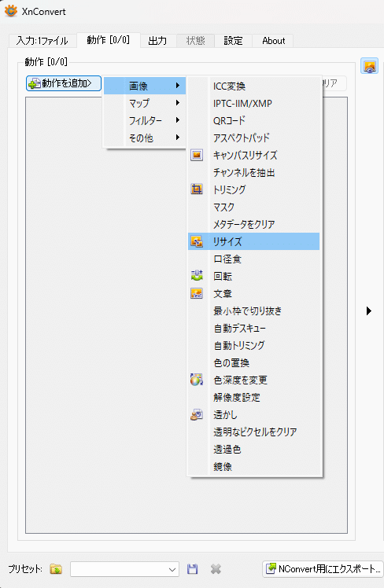
Task: Switch to the 入力:1ファイル tab
Action: click(x=42, y=41)
